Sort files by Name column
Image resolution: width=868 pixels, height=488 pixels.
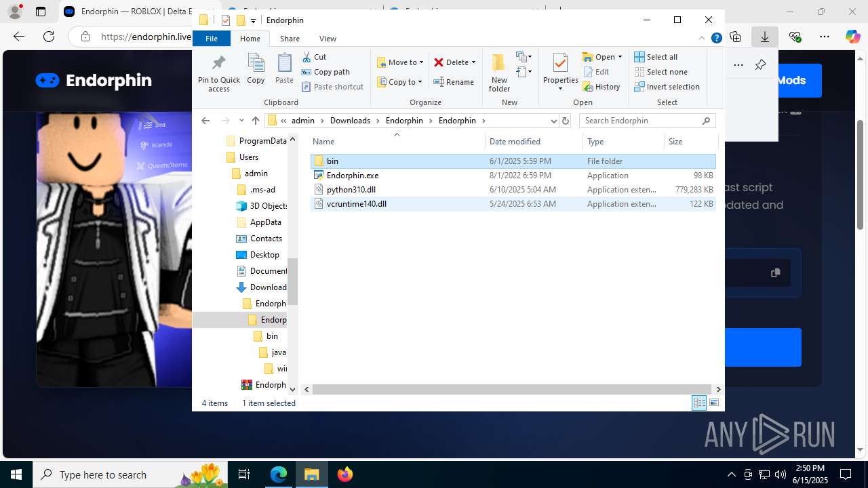397,142
